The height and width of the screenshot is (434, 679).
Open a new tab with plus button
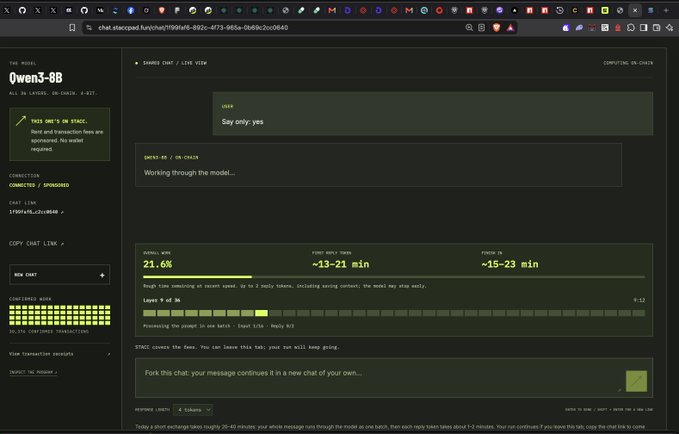point(666,10)
